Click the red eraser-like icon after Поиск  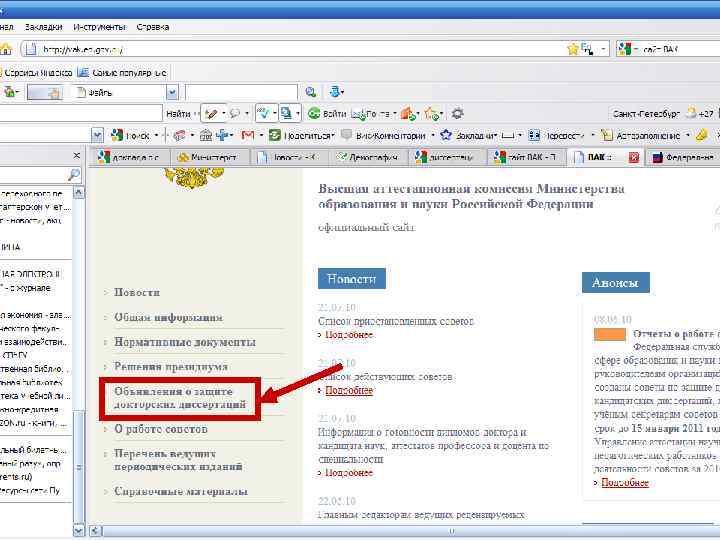point(180,135)
